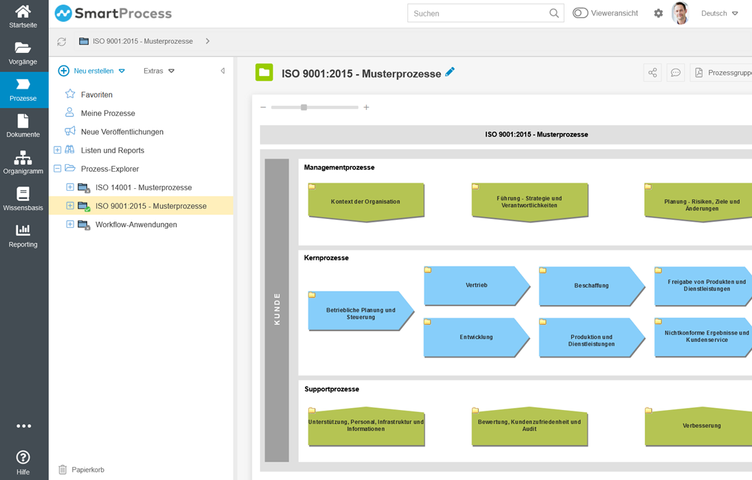752x480 pixels.
Task: Open the Vertrieb process box
Action: click(x=476, y=286)
